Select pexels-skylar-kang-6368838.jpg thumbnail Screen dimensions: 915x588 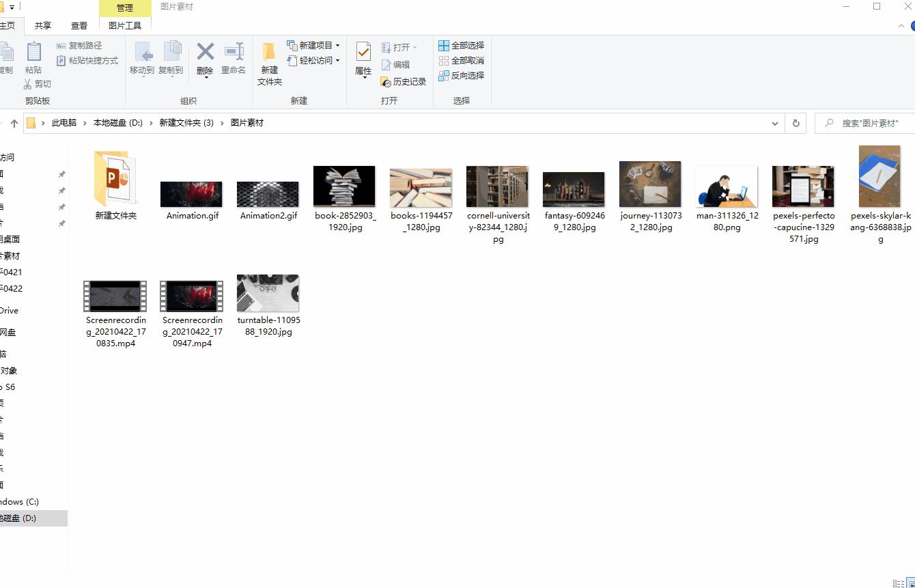pyautogui.click(x=879, y=176)
